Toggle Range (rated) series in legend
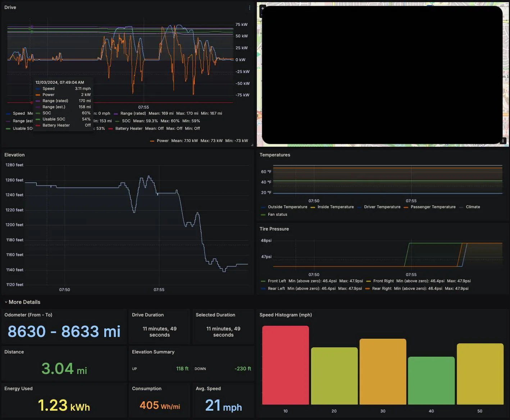The width and height of the screenshot is (510, 420). click(x=133, y=113)
